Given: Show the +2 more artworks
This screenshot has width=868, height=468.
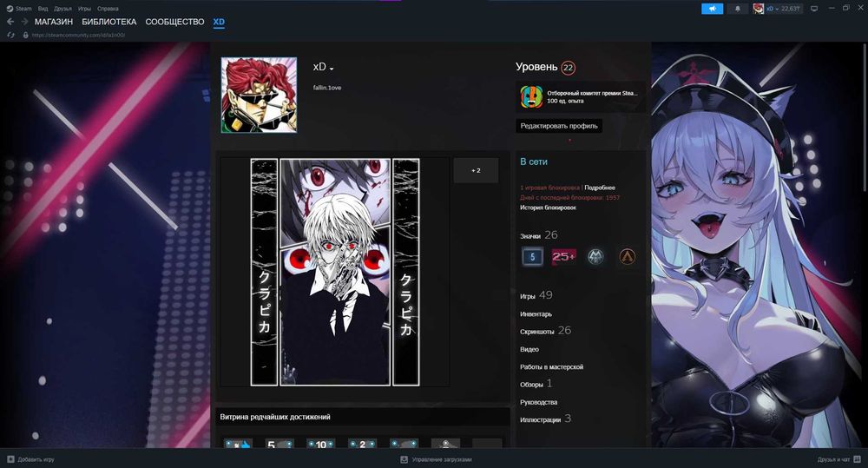Looking at the screenshot, I should coord(476,170).
